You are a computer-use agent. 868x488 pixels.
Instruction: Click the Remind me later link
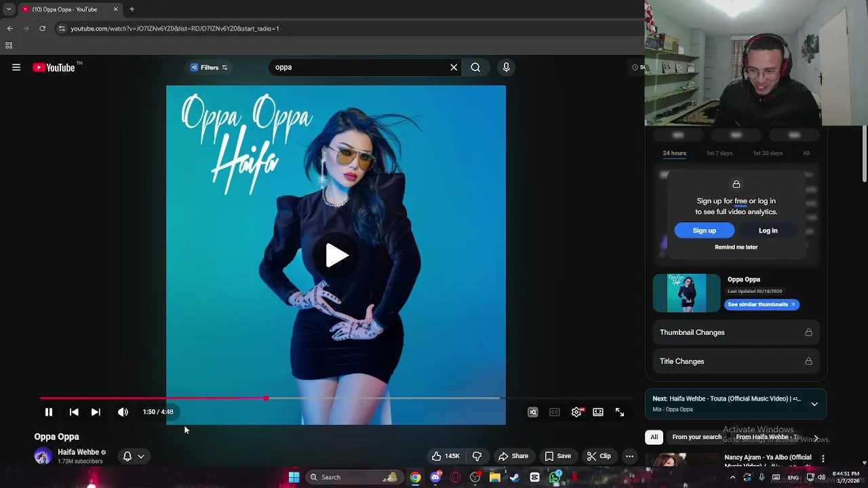click(x=736, y=247)
